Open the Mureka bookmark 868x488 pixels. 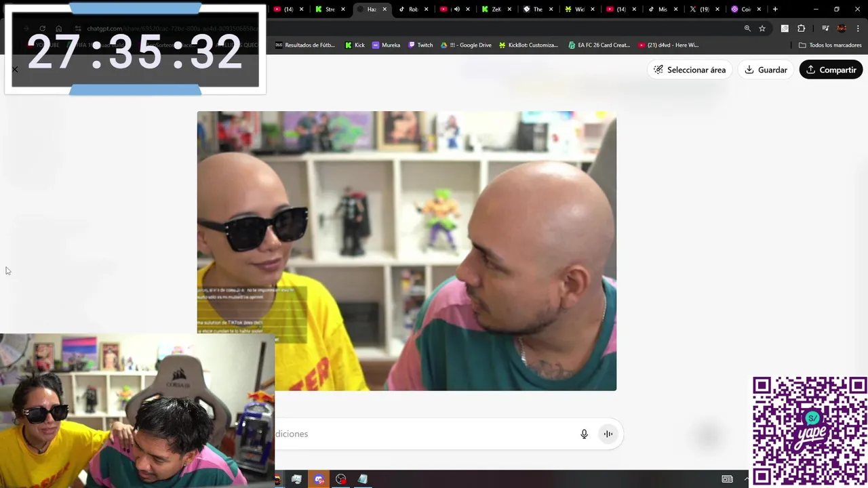(386, 45)
